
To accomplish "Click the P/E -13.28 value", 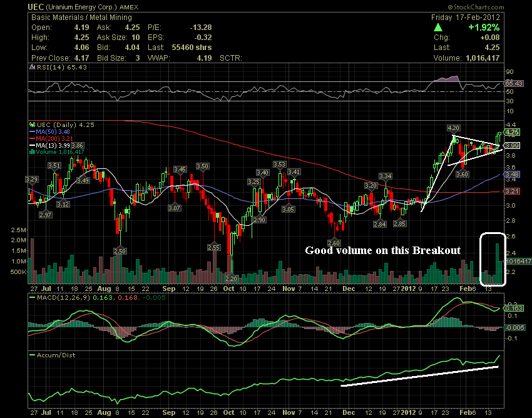I will [x=201, y=28].
